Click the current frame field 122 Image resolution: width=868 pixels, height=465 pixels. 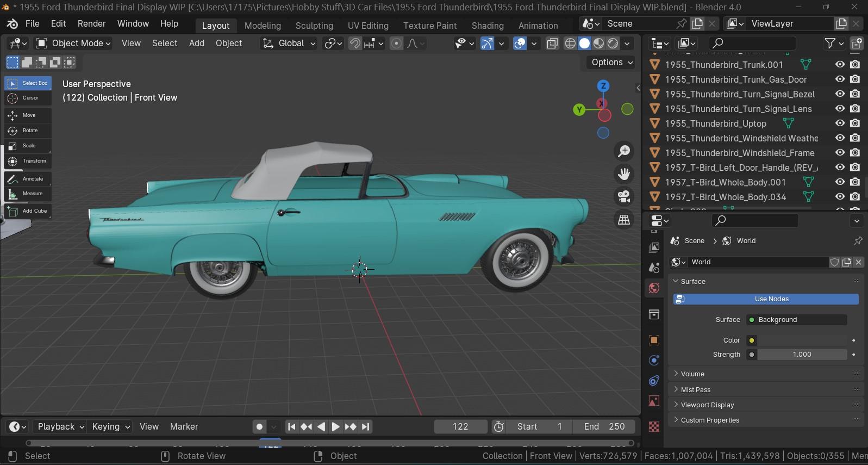coord(460,427)
